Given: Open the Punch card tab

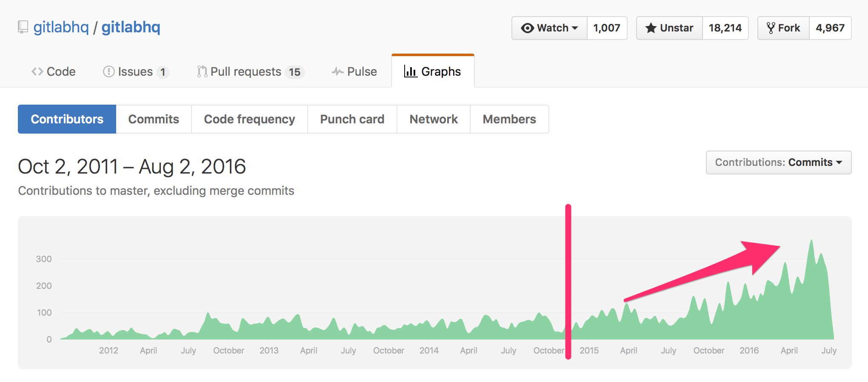Looking at the screenshot, I should (352, 119).
